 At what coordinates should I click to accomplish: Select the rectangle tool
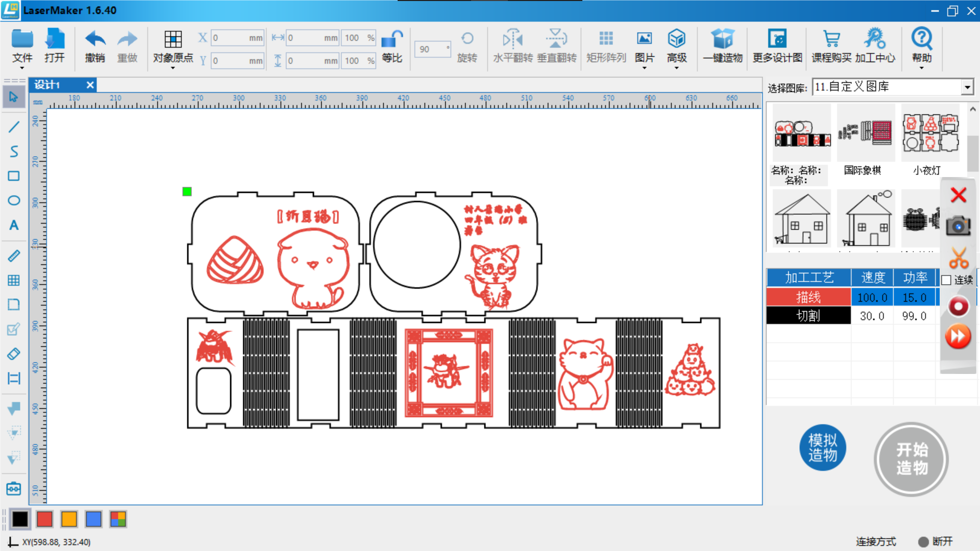point(14,176)
